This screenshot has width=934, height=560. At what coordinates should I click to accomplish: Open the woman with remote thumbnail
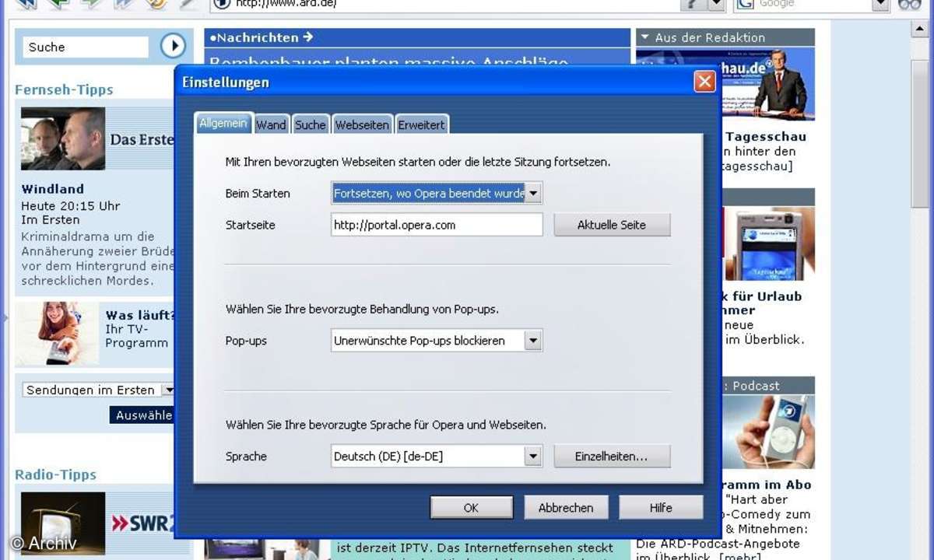click(57, 334)
